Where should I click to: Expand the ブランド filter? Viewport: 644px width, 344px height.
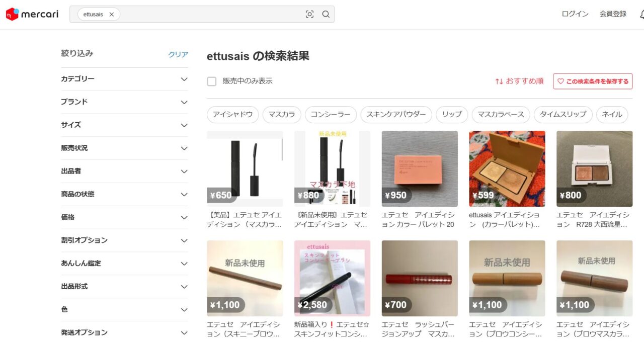pos(124,102)
